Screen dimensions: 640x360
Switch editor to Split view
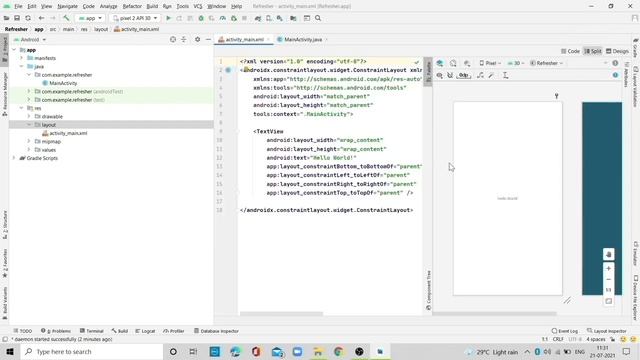(593, 51)
